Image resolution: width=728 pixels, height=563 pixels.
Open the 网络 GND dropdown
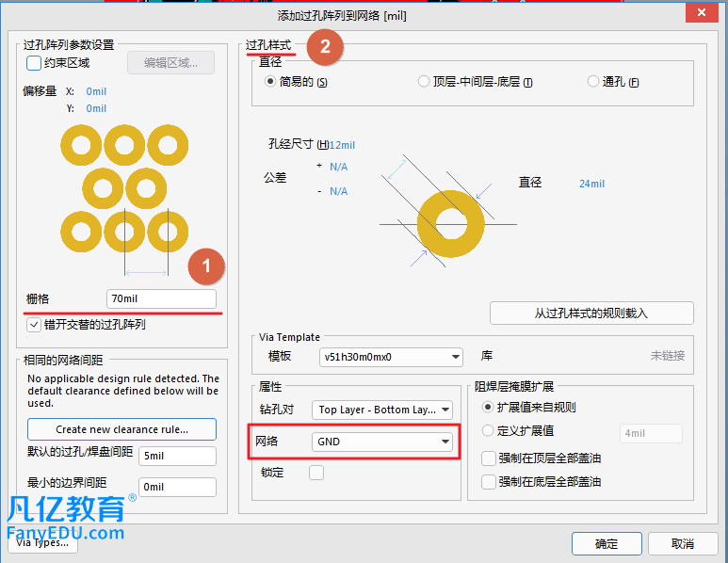(382, 442)
